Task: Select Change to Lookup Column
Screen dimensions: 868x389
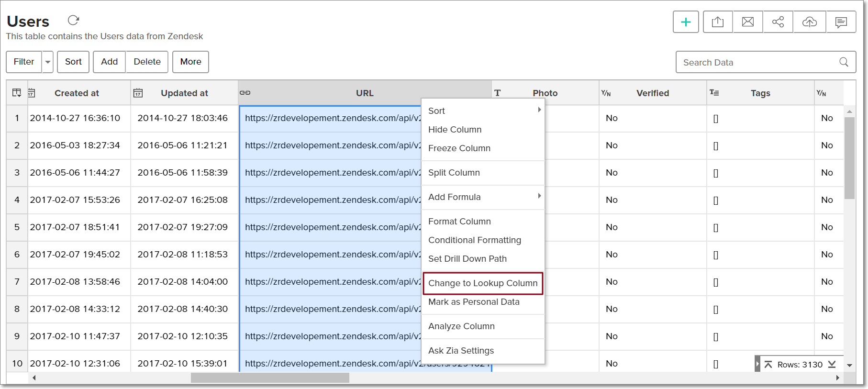Action: coord(483,283)
